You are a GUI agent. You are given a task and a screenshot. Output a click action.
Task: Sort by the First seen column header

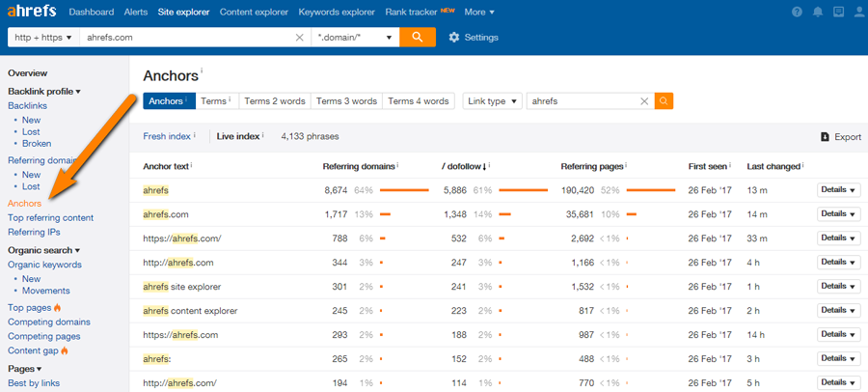pos(707,166)
